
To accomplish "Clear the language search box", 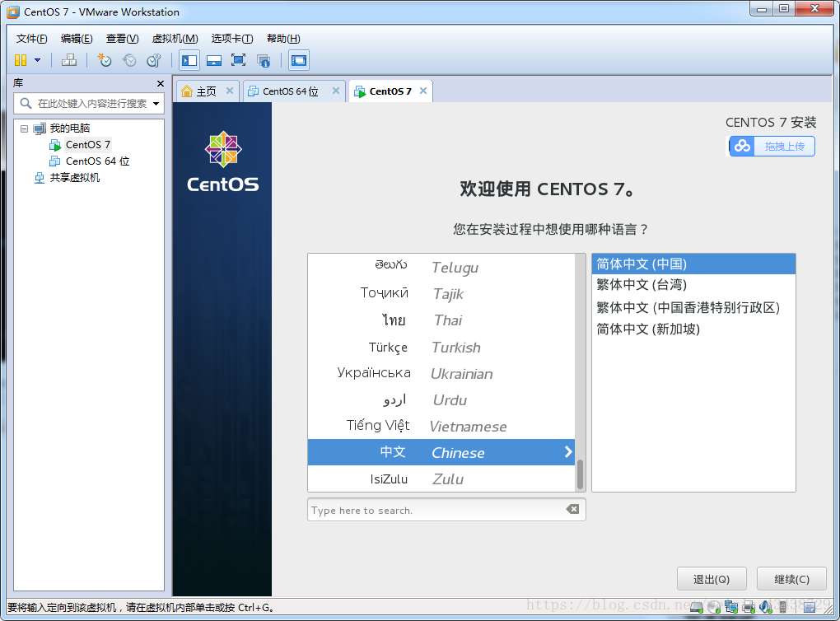I will [x=572, y=509].
